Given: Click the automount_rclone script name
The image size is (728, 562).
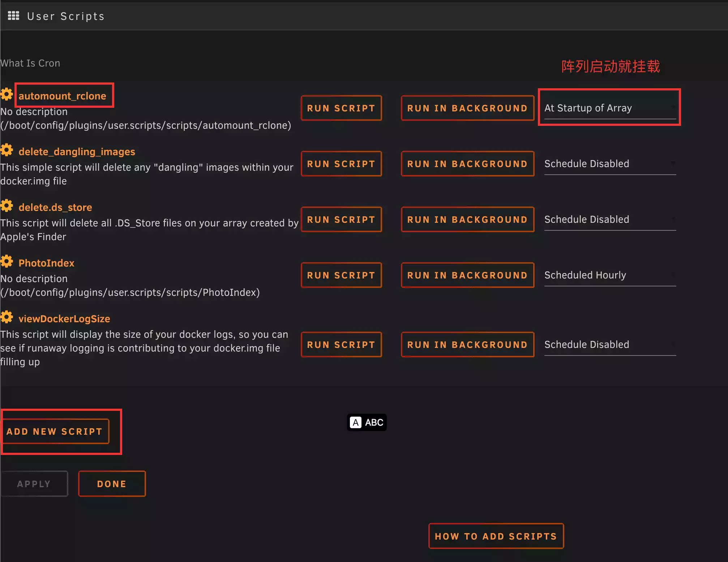Looking at the screenshot, I should click(x=62, y=96).
